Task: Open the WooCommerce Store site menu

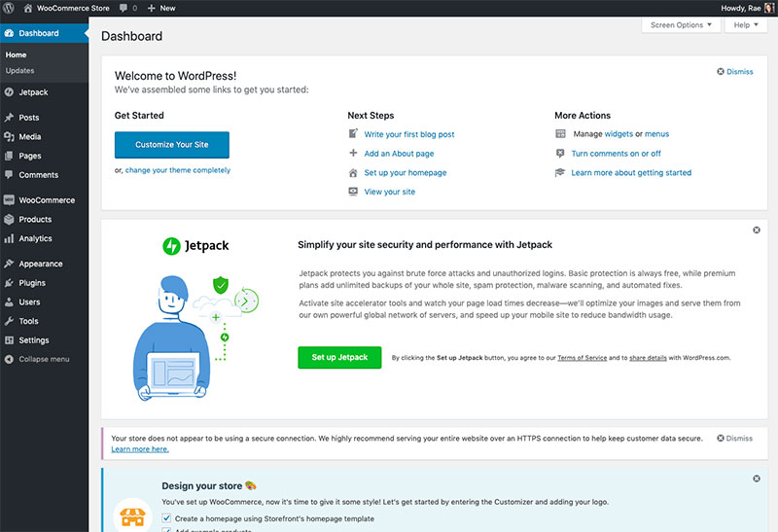Action: pyautogui.click(x=66, y=8)
